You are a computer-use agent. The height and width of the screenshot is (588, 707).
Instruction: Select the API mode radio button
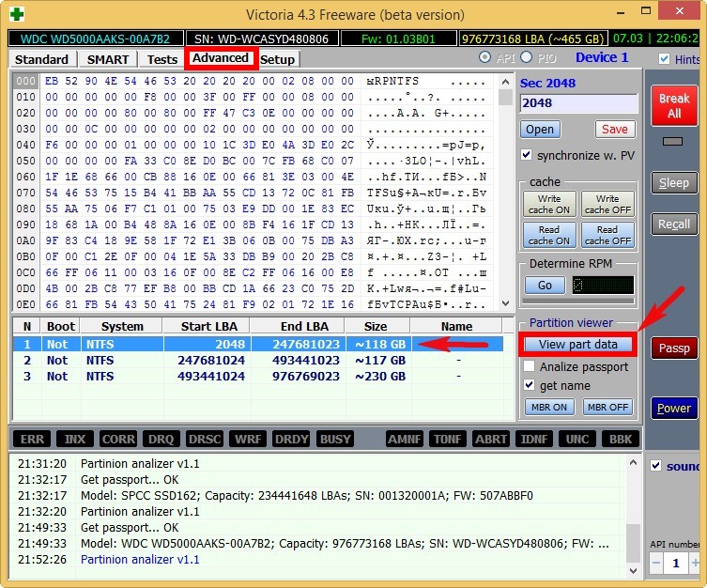click(x=485, y=57)
